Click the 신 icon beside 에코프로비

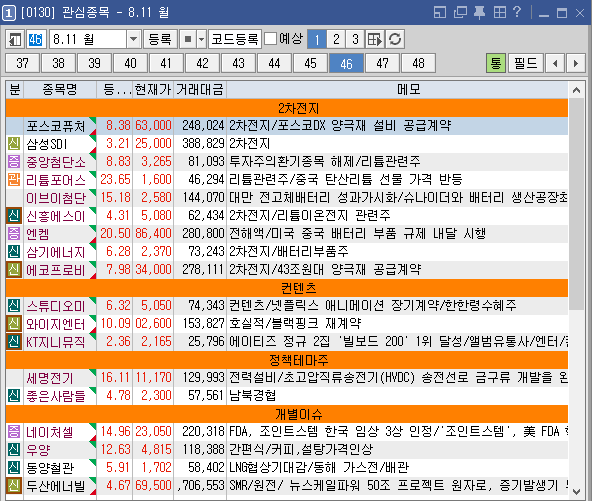pos(14,270)
